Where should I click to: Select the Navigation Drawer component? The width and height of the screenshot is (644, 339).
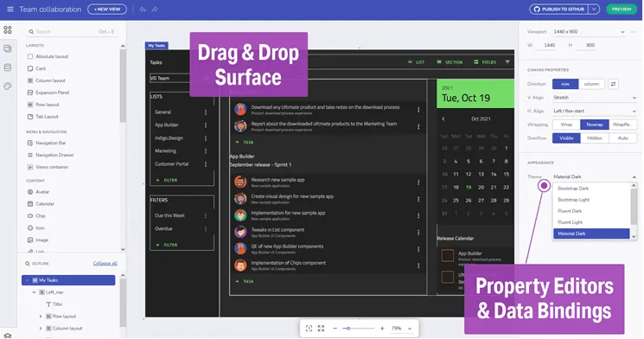pyautogui.click(x=50, y=155)
